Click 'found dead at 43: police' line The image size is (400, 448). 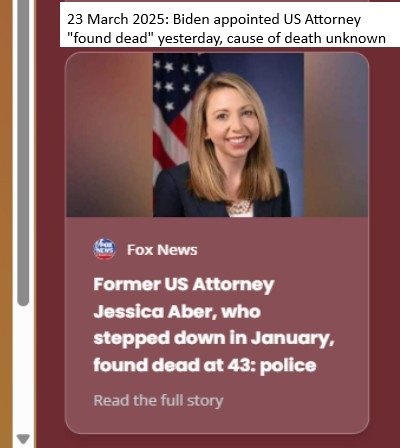point(205,365)
